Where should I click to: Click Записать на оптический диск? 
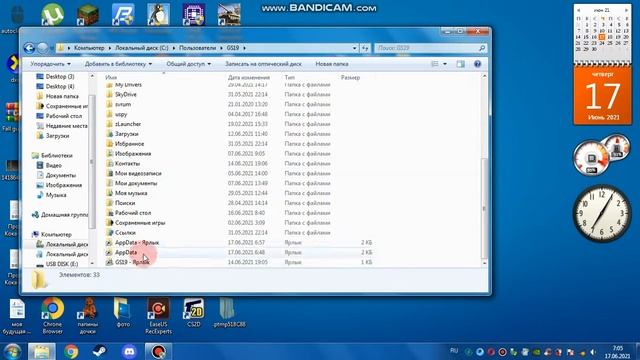pos(263,64)
